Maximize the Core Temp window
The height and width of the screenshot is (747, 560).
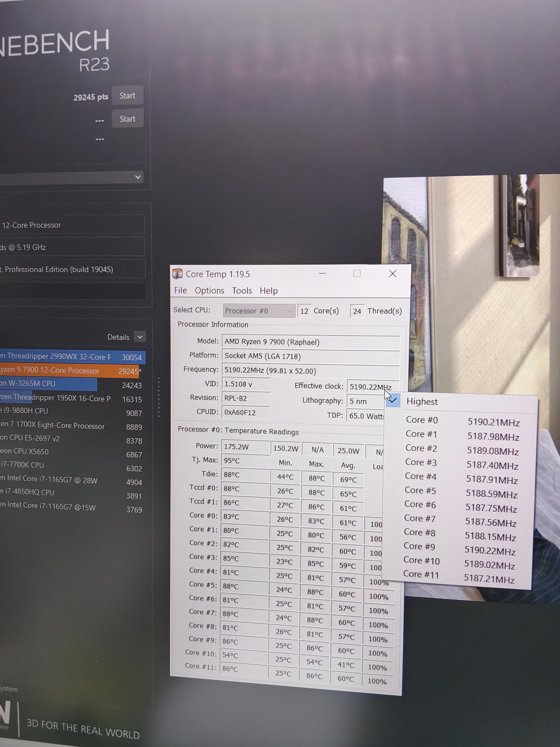point(357,274)
